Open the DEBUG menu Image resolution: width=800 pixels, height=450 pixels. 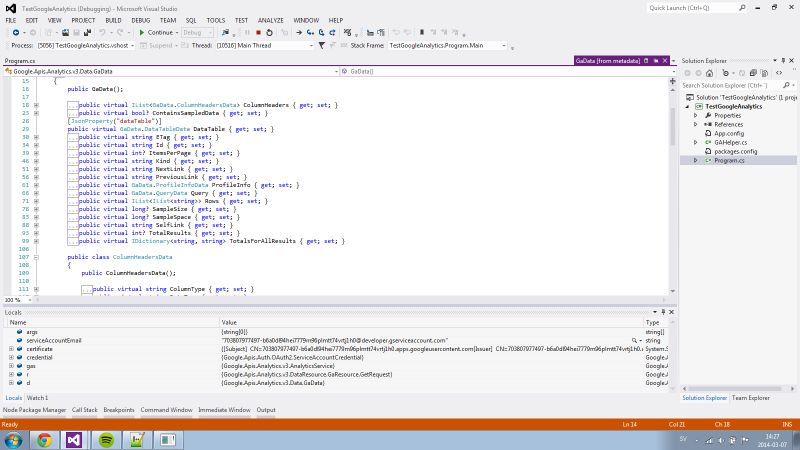click(140, 20)
